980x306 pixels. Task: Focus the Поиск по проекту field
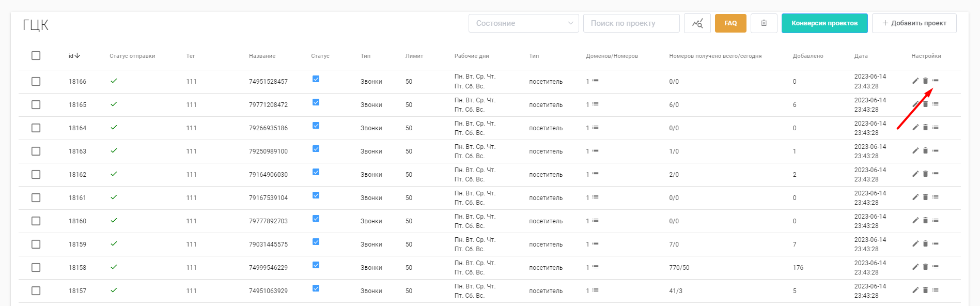[x=631, y=23]
